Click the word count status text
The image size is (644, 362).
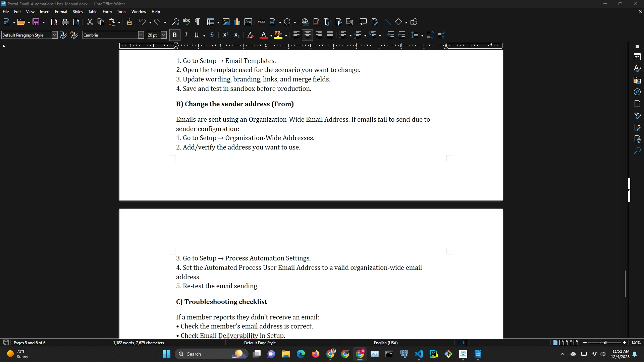139,343
